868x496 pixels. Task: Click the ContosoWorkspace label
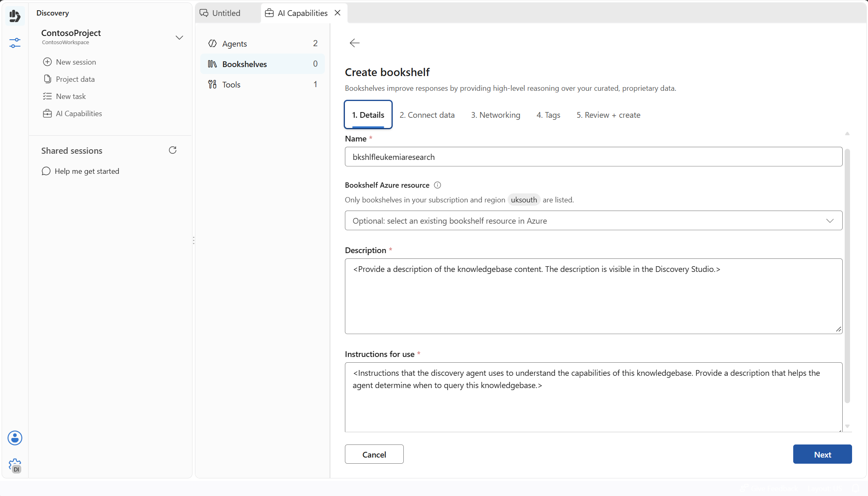point(65,43)
